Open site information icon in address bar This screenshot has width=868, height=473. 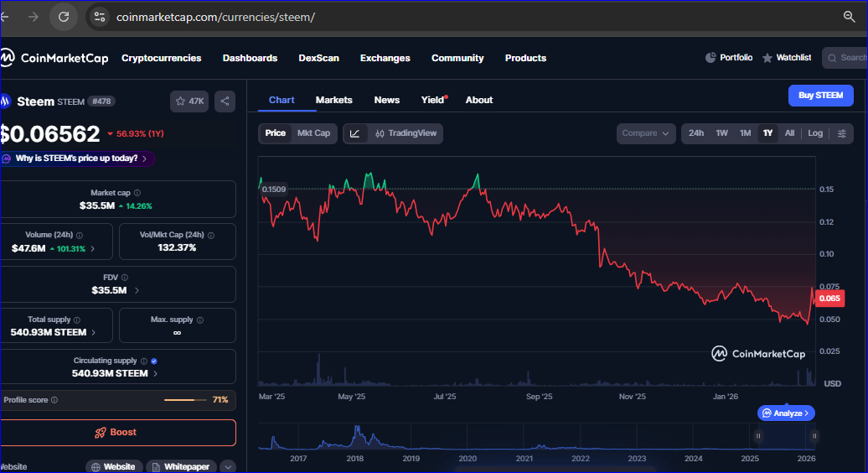pos(100,17)
